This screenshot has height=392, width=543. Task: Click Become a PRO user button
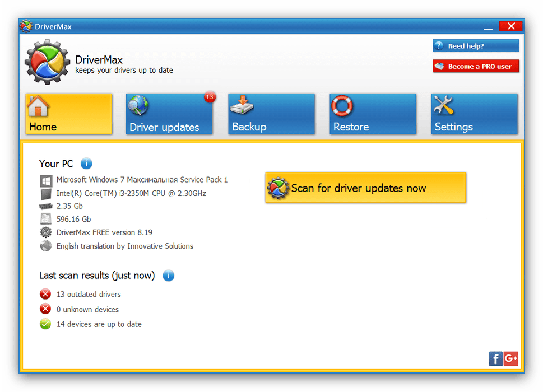pyautogui.click(x=475, y=66)
